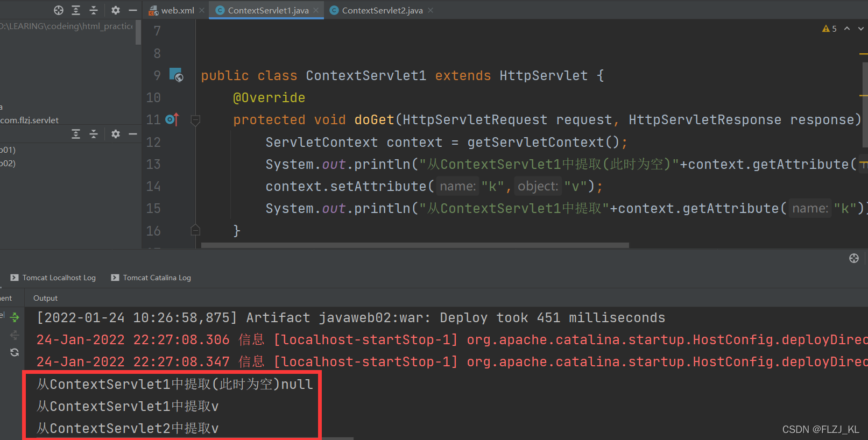This screenshot has width=868, height=440.
Task: Click the project path D:\LEARING\codeing text
Action: tap(66, 26)
